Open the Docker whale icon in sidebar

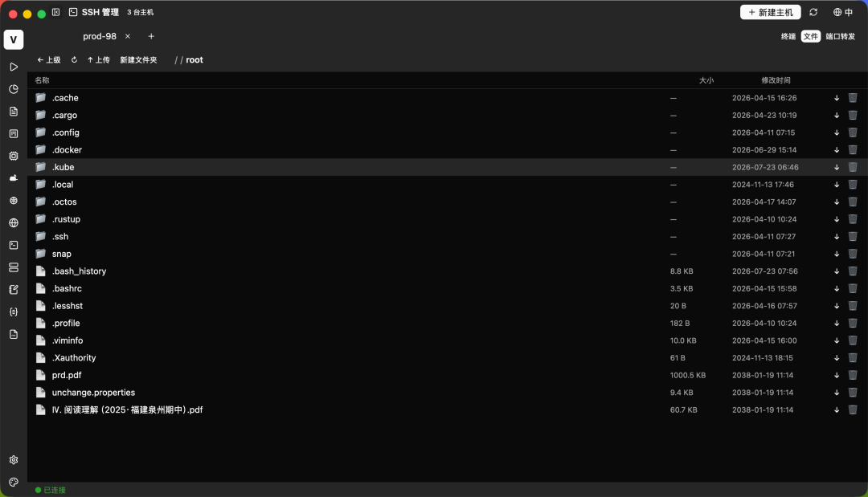14,178
